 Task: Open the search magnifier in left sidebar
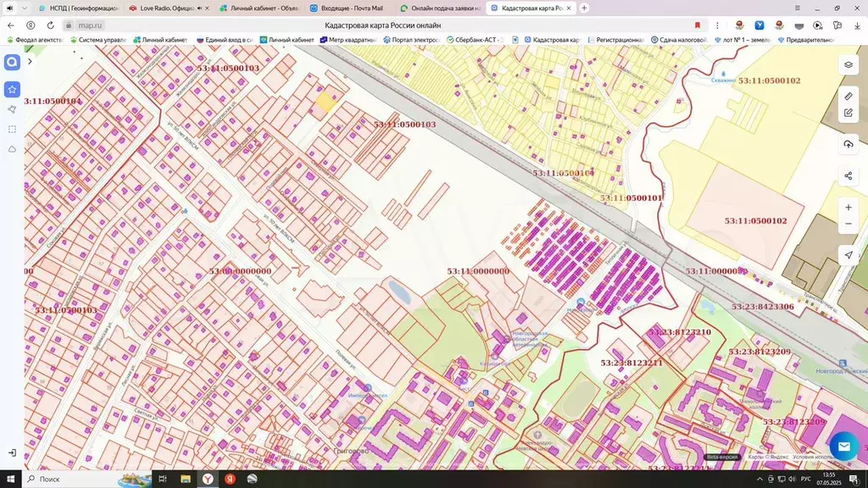click(12, 62)
